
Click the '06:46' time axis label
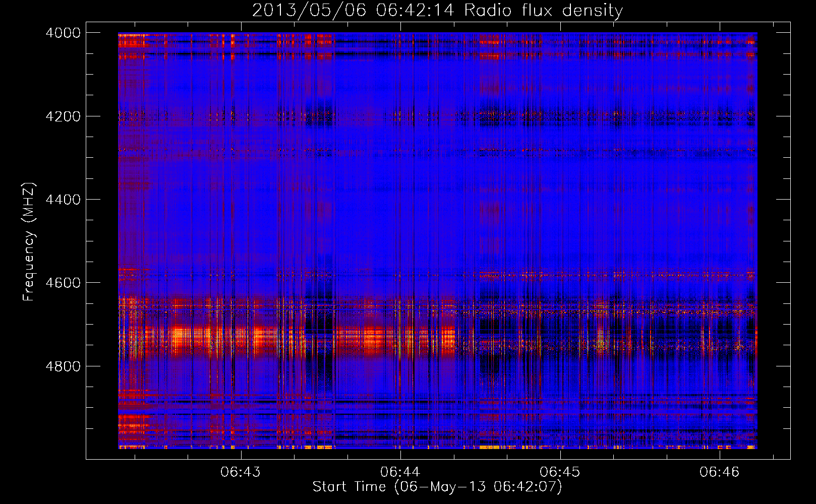point(719,472)
